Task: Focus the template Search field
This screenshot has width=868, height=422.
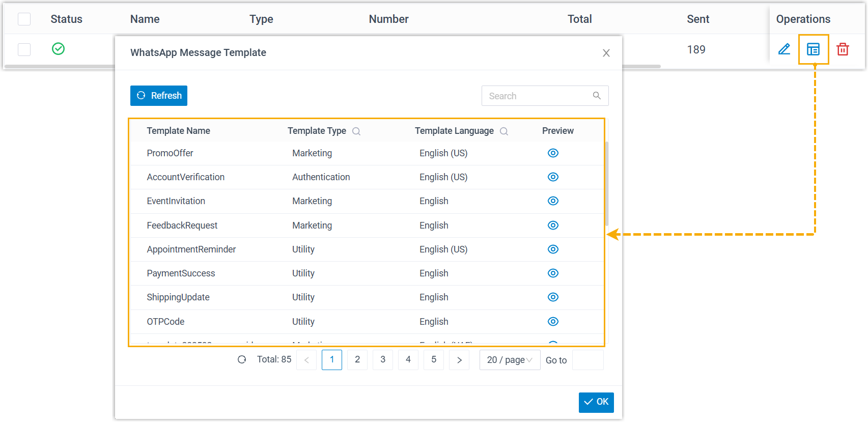Action: coord(539,96)
